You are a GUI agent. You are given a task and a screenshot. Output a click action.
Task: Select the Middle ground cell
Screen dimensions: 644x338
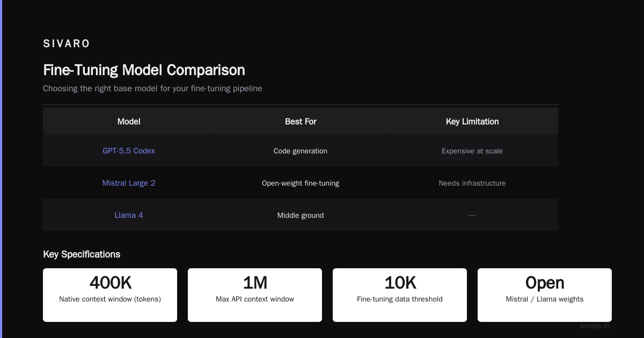[301, 215]
